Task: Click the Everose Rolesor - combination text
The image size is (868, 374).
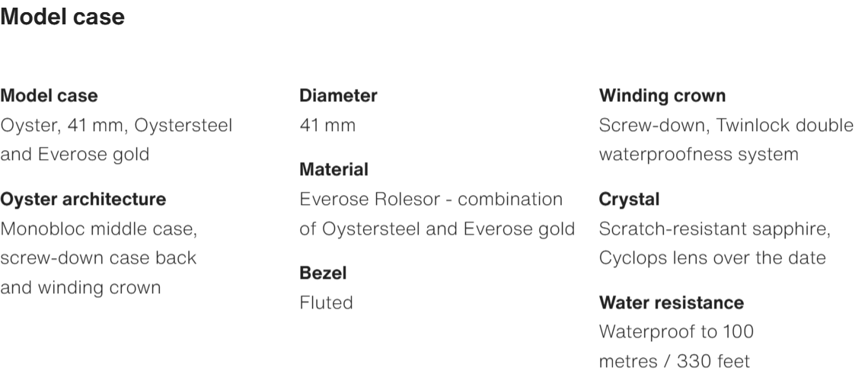Action: pyautogui.click(x=431, y=200)
